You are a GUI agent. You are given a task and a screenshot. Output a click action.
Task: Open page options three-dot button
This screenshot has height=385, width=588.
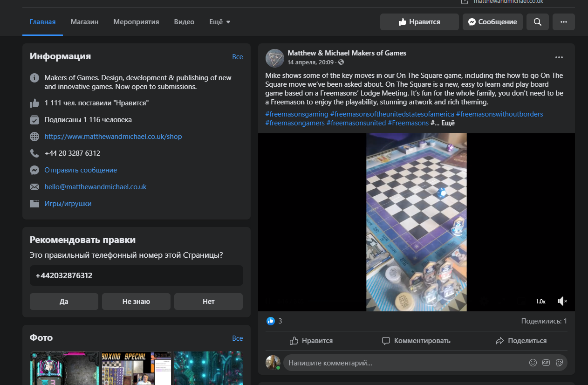(x=563, y=22)
